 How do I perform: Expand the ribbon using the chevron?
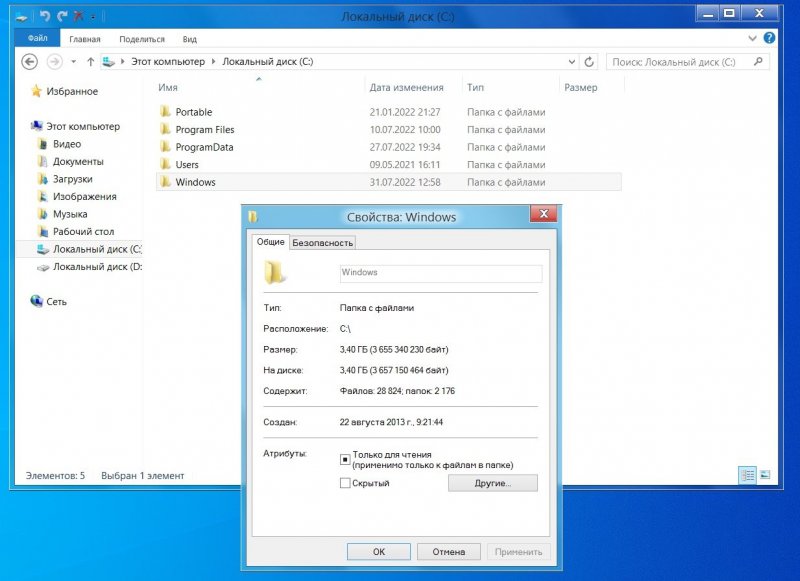click(x=755, y=38)
